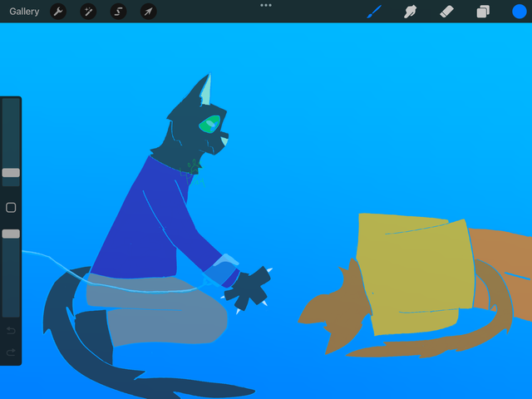
Task: Undo the last stroke
Action: click(x=11, y=330)
